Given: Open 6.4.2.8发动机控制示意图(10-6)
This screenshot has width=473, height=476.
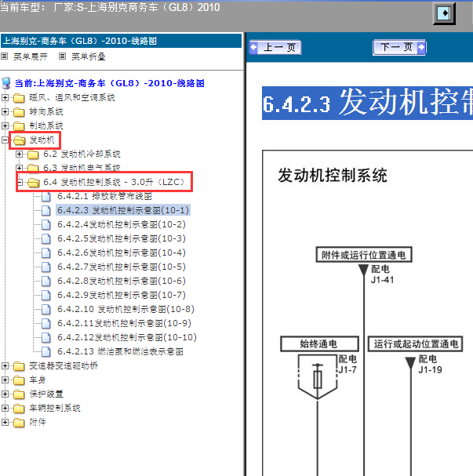Looking at the screenshot, I should [x=122, y=281].
